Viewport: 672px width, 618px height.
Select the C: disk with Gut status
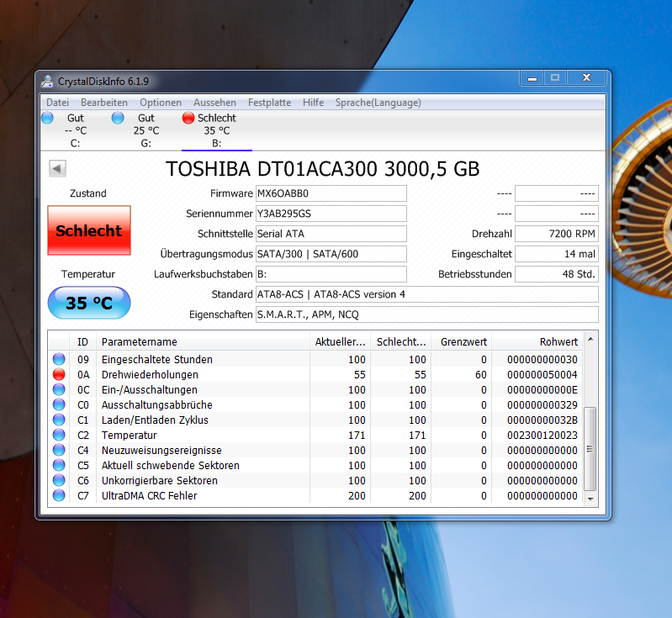click(x=76, y=130)
